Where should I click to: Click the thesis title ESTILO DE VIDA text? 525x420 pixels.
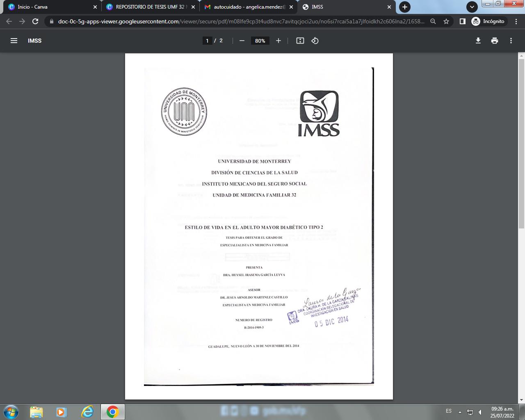254,227
